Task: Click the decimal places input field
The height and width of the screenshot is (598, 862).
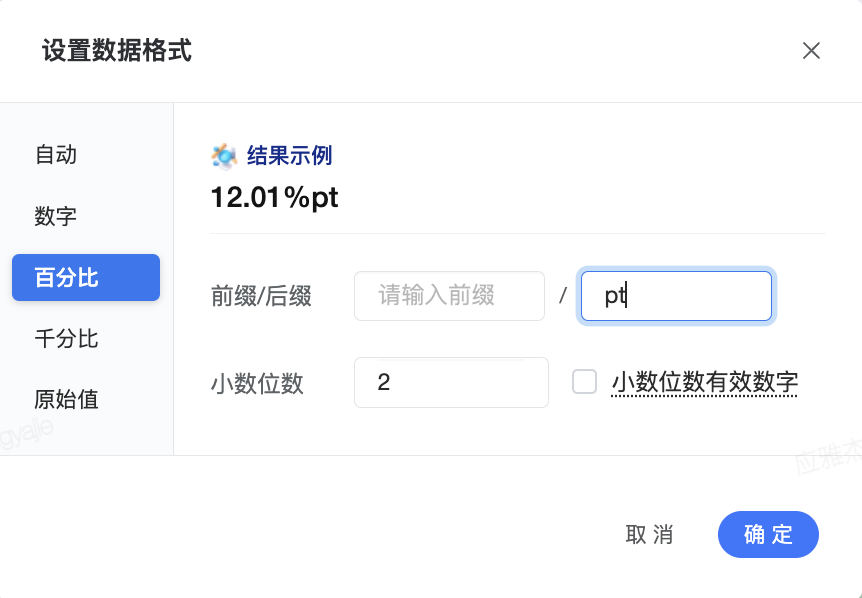Action: (451, 383)
